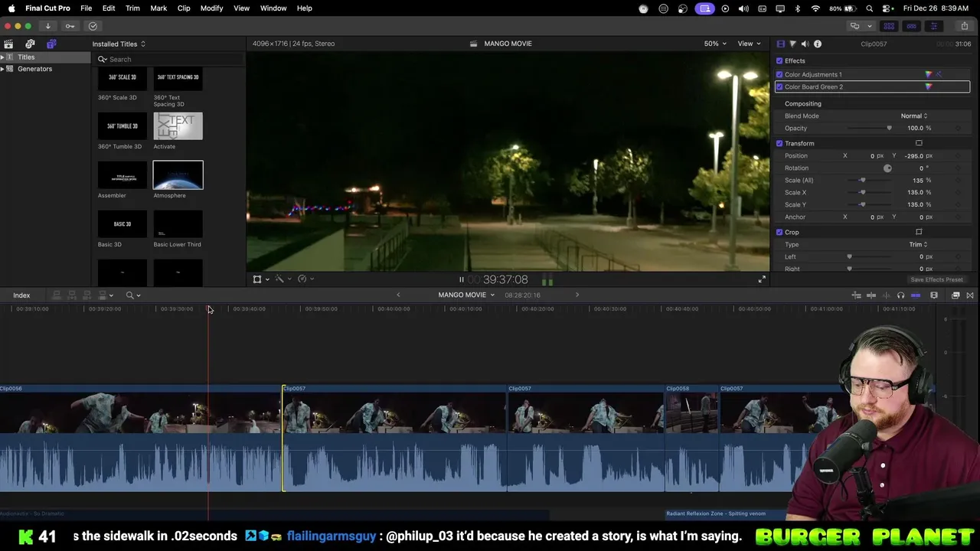Click the Index button

pos(21,295)
